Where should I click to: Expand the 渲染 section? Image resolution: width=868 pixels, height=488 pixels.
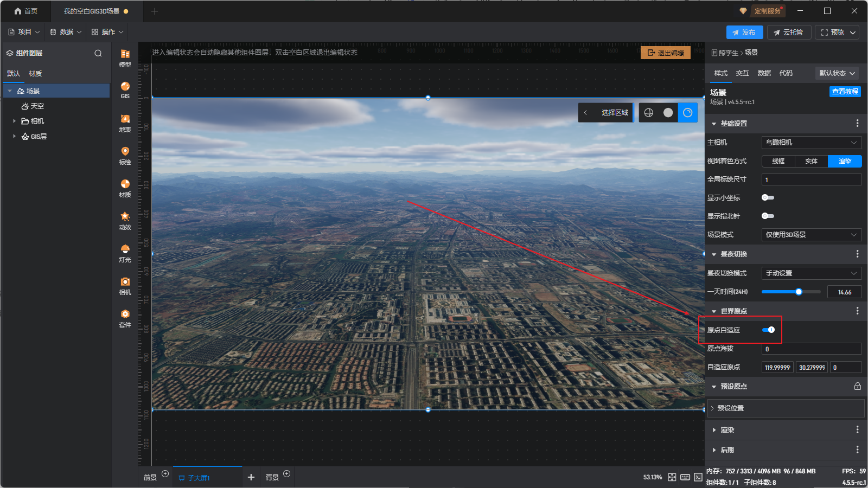click(727, 430)
